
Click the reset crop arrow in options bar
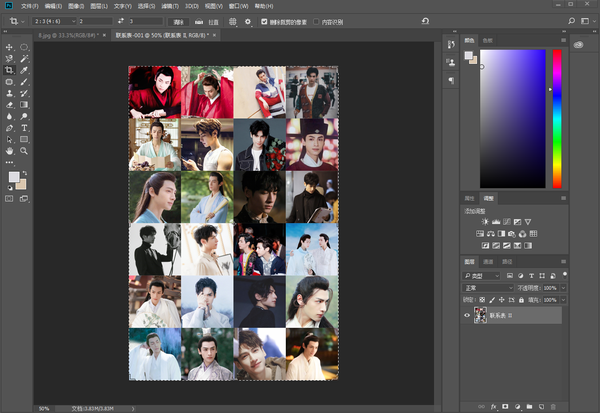coord(427,20)
